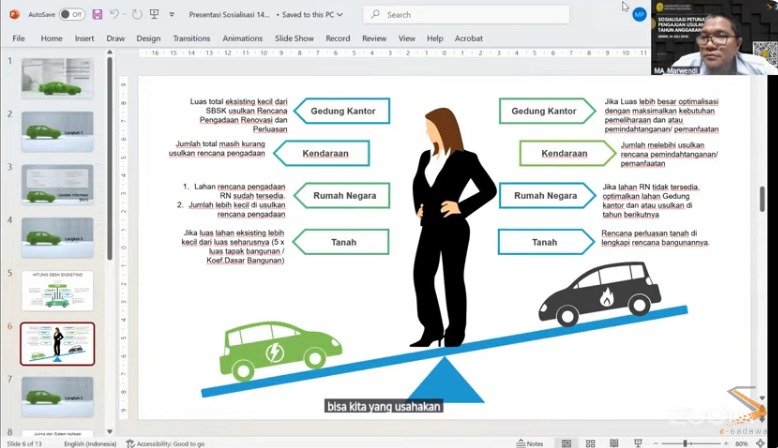Switch to Reading View icon
The height and width of the screenshot is (448, 778).
click(614, 444)
